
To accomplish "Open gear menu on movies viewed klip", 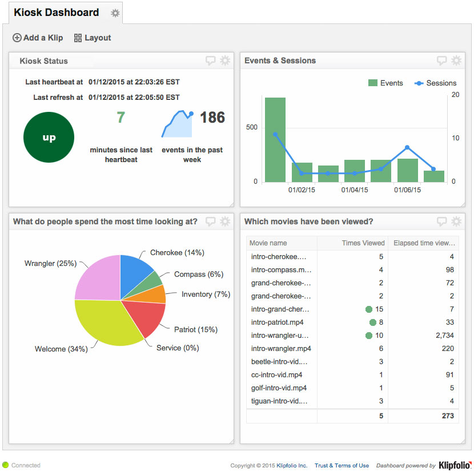I will pos(456,221).
